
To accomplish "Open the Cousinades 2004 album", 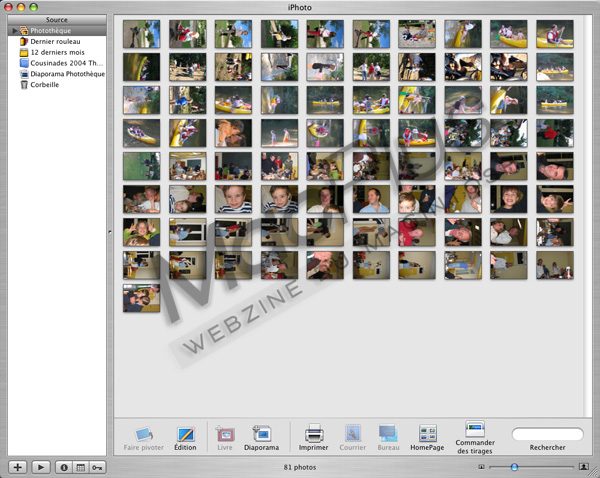I will pyautogui.click(x=57, y=63).
